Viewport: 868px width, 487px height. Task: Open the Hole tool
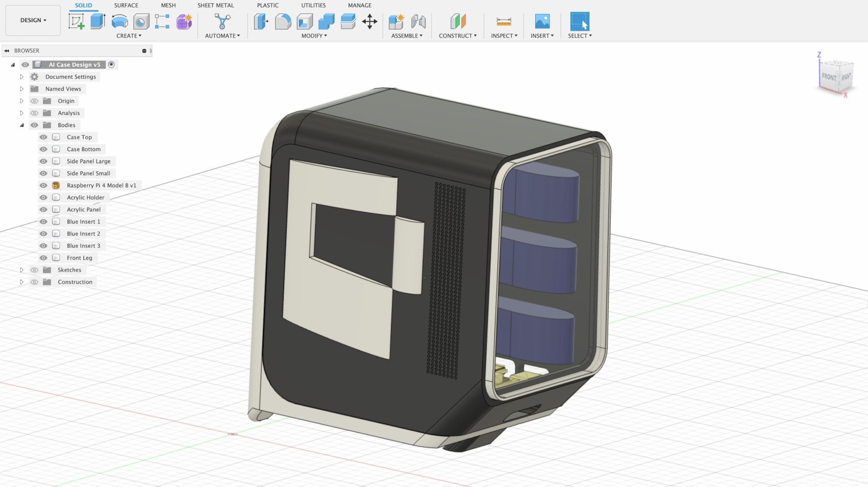pyautogui.click(x=141, y=21)
